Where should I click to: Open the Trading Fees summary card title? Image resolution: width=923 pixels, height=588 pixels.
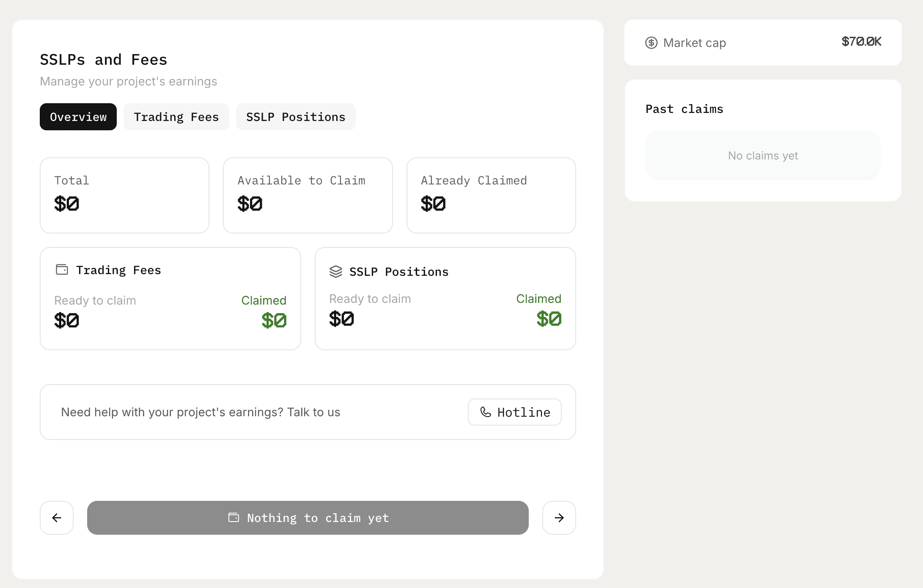tap(118, 270)
